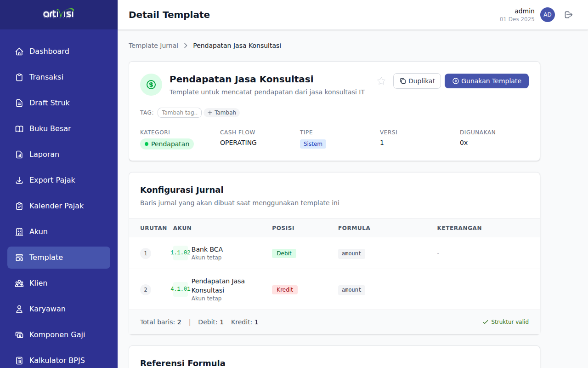This screenshot has width=588, height=368.
Task: Click account code 1.1.02 badge
Action: pos(181,253)
